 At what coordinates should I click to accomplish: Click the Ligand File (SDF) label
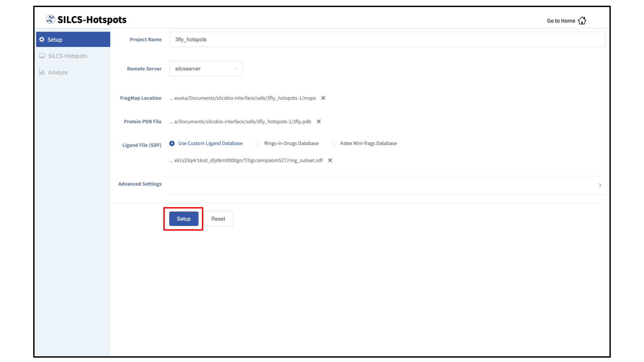(x=142, y=145)
